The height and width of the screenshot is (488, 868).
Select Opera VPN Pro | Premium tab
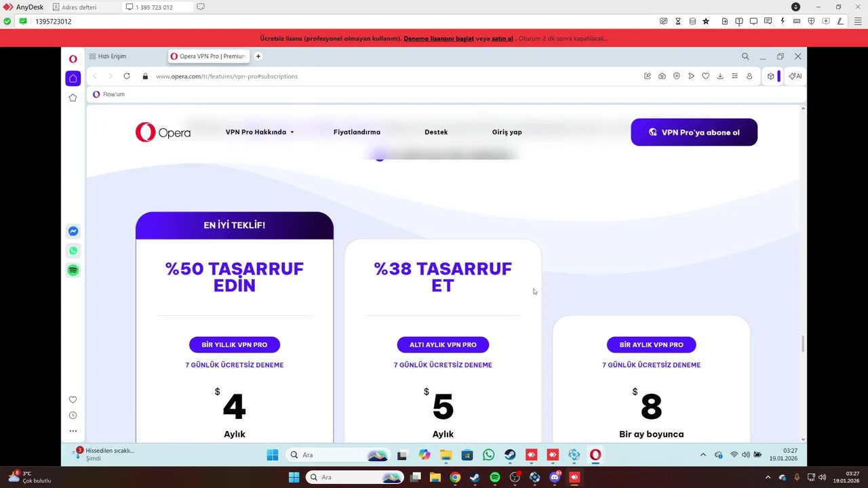point(208,56)
